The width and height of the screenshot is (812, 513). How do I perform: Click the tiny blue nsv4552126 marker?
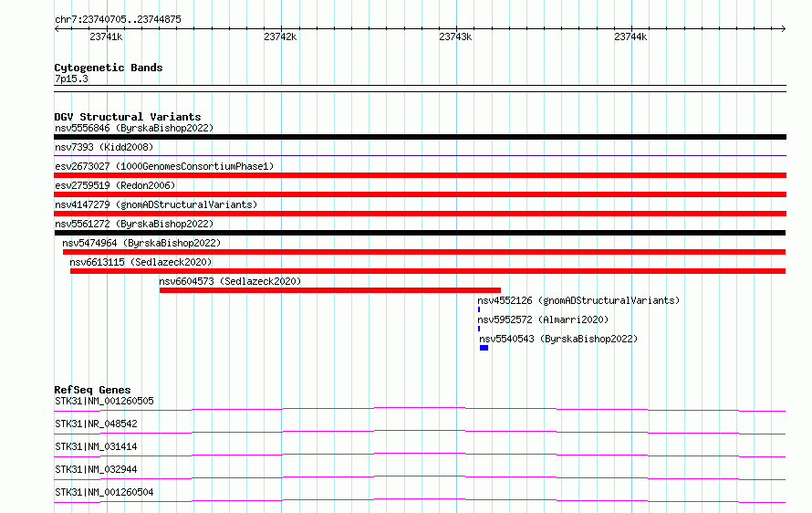(x=479, y=309)
